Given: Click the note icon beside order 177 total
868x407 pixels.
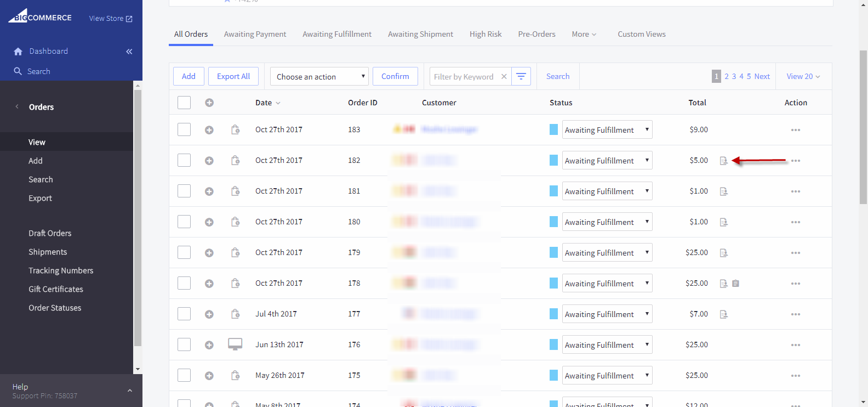Looking at the screenshot, I should coord(723,314).
